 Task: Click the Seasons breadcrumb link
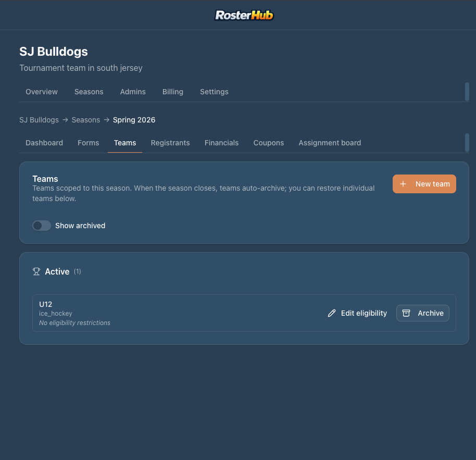pos(86,120)
